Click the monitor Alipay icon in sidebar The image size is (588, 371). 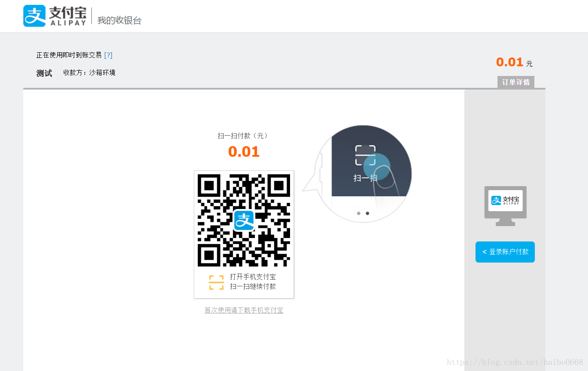[505, 206]
